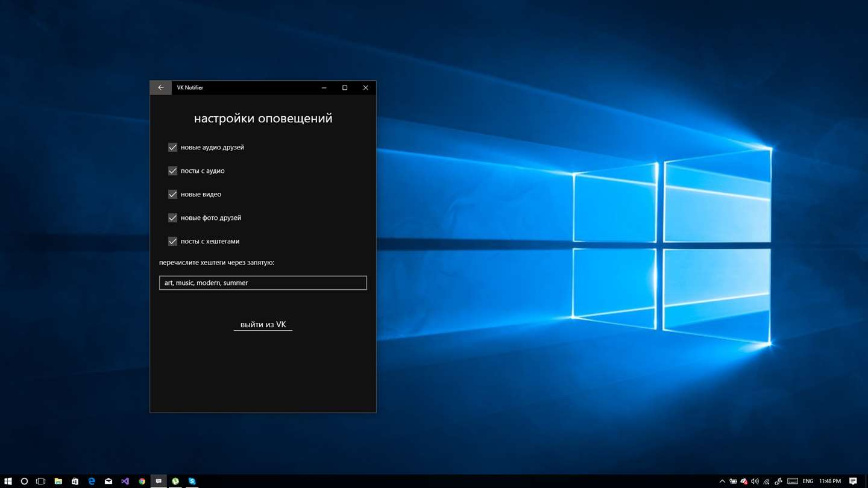Screen dimensions: 868x488
Task: Launch File Explorer from the taskbar
Action: (58, 481)
